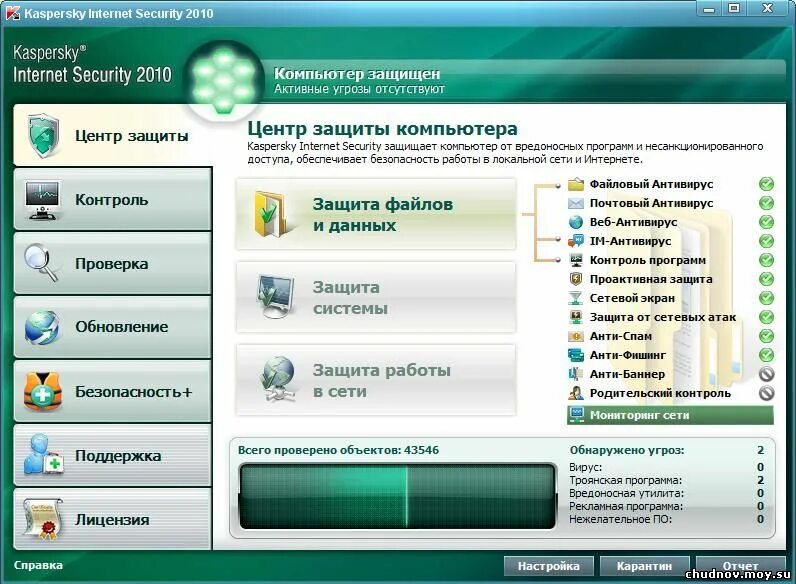
Task: Open the Мониторинг сети link
Action: coord(670,415)
